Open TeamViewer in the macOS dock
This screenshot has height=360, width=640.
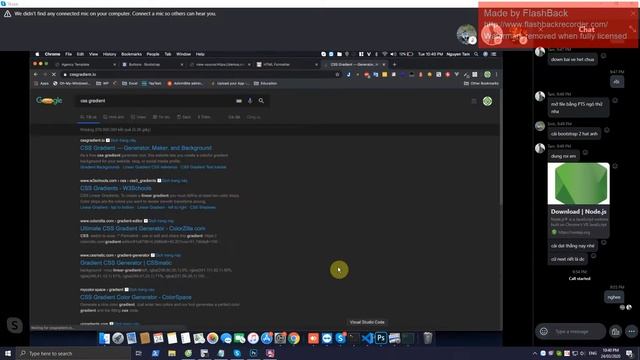pos(327,338)
